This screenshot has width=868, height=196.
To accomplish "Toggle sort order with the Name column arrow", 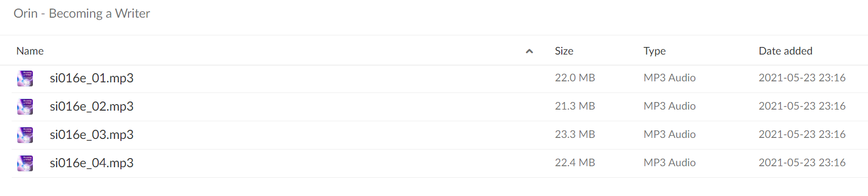I will pyautogui.click(x=529, y=51).
